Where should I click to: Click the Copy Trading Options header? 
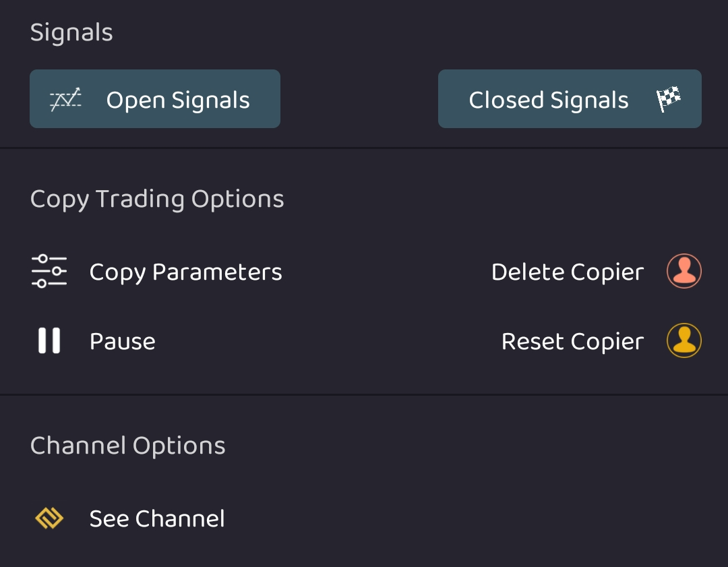[157, 198]
